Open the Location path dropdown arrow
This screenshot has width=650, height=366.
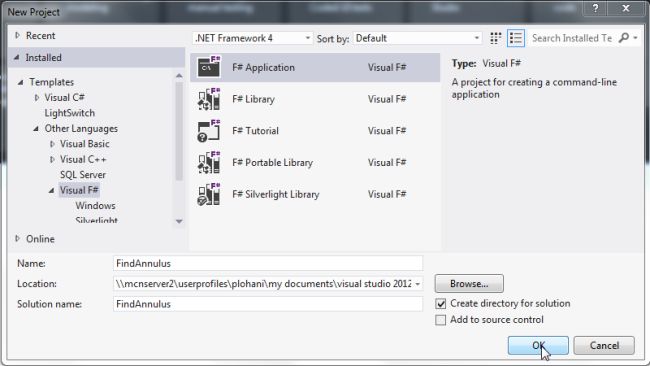[417, 284]
